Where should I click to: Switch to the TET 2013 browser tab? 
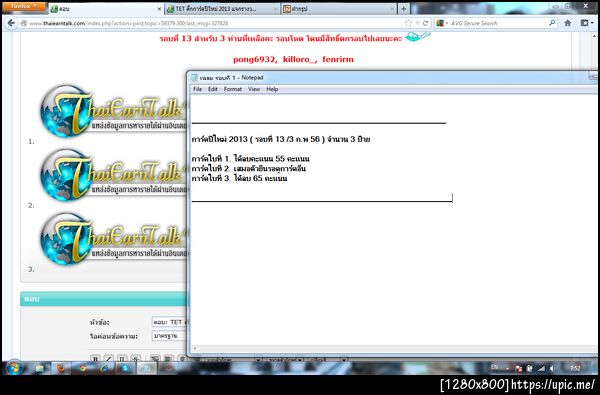click(222, 9)
